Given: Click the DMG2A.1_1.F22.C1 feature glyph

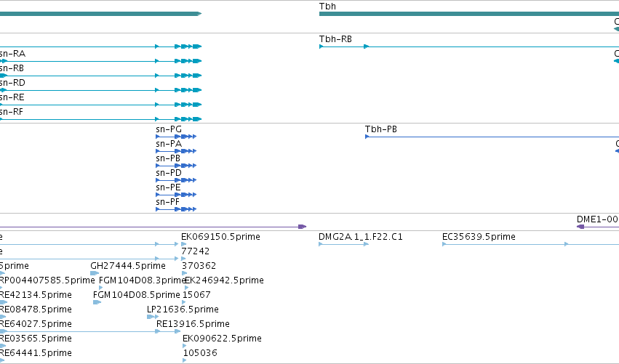Looking at the screenshot, I should tap(343, 244).
